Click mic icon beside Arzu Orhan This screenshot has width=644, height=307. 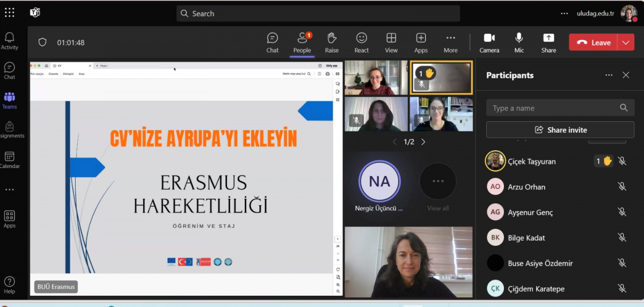click(622, 187)
